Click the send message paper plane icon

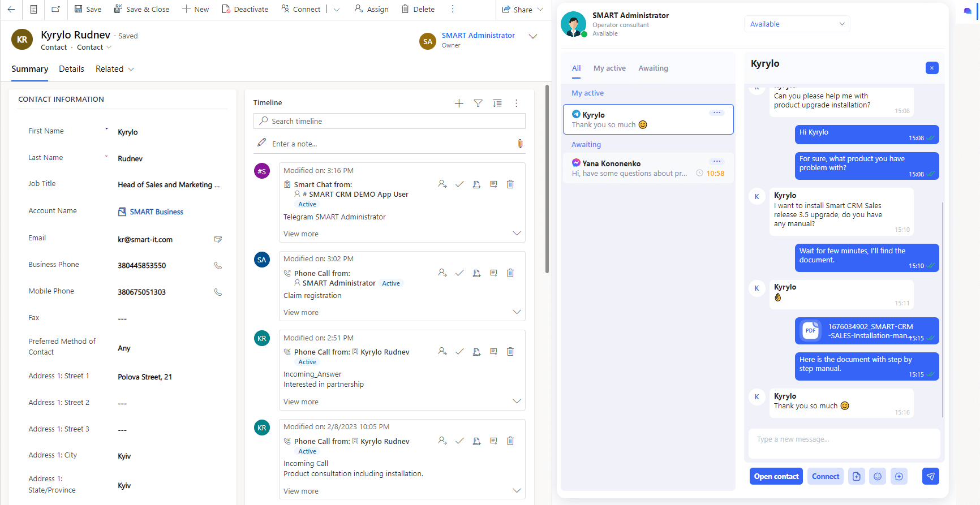point(930,476)
